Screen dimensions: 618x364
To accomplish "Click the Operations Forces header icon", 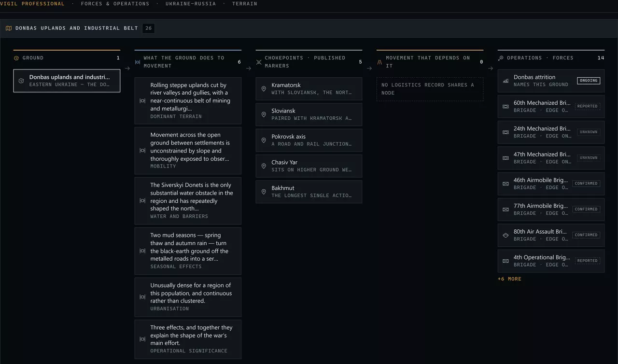I will click(x=501, y=58).
